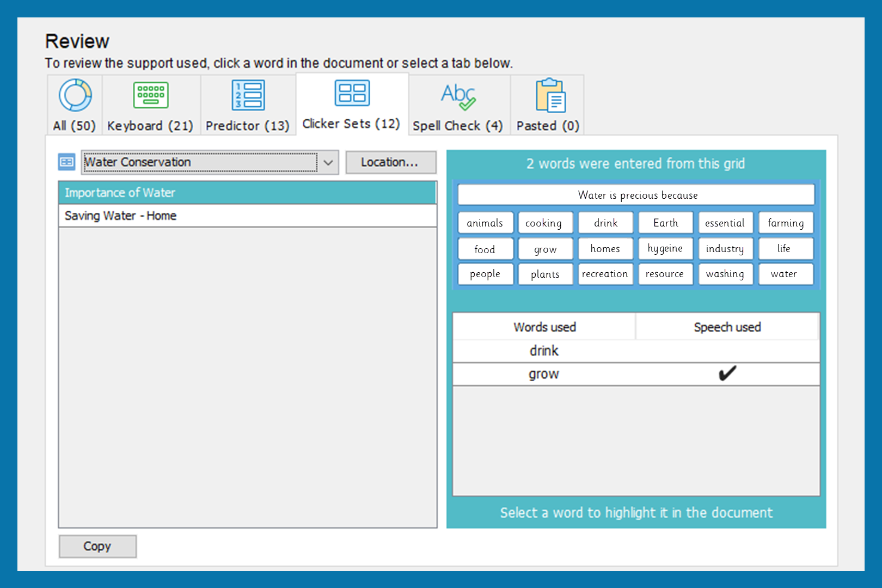Open the Water Conservation combo box
Viewport: 882px width, 588px height.
point(200,163)
